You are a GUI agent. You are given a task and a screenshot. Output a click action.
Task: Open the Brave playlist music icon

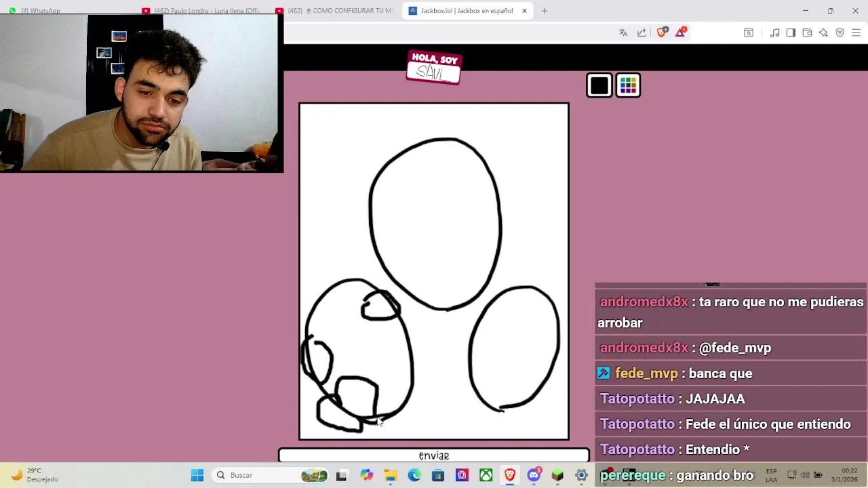click(774, 33)
